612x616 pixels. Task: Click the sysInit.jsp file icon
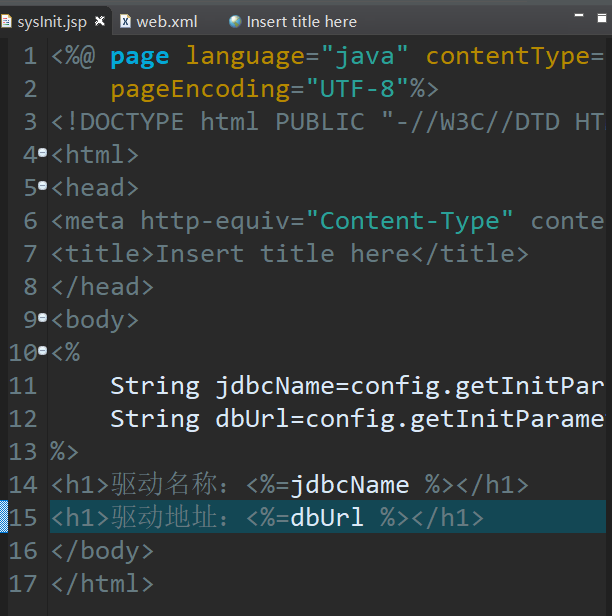coord(5,21)
